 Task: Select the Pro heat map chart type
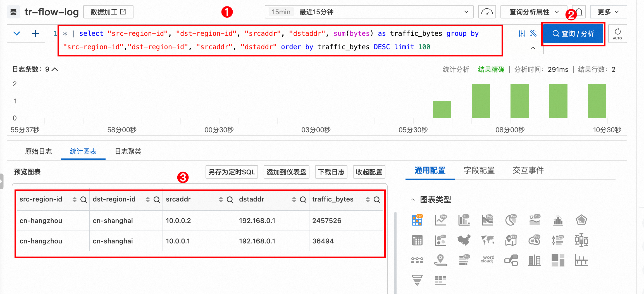pyautogui.click(x=534, y=240)
